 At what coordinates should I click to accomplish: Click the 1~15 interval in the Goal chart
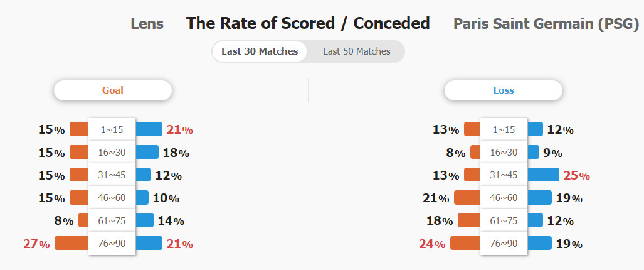click(x=112, y=129)
